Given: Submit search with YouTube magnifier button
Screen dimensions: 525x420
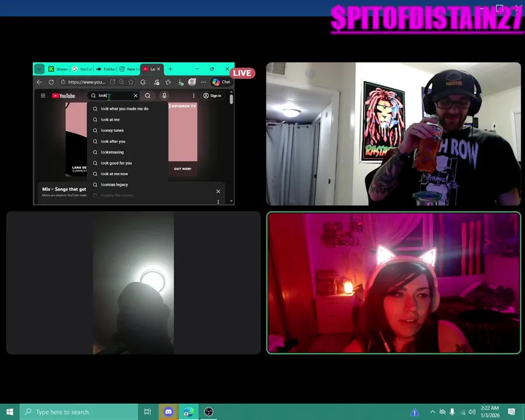Looking at the screenshot, I should point(148,96).
